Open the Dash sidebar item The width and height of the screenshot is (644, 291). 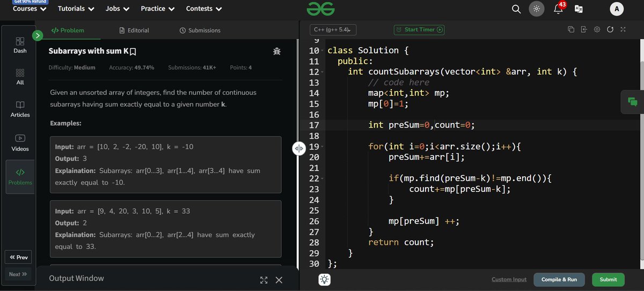[20, 45]
